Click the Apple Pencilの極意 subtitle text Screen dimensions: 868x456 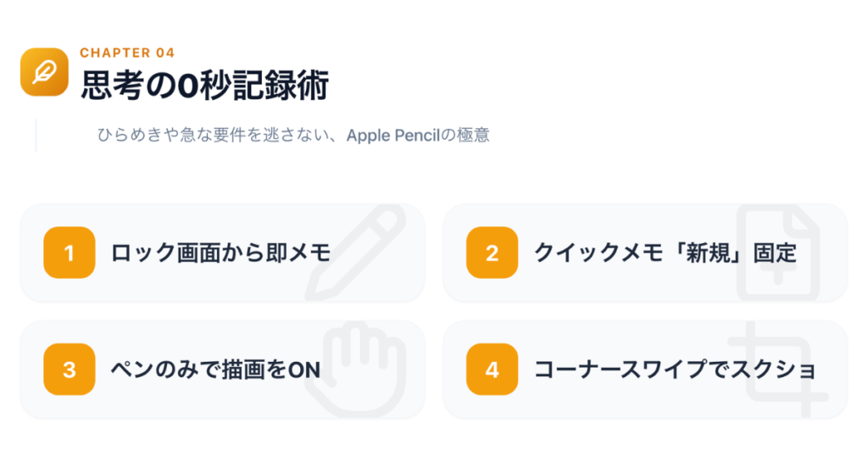(418, 135)
